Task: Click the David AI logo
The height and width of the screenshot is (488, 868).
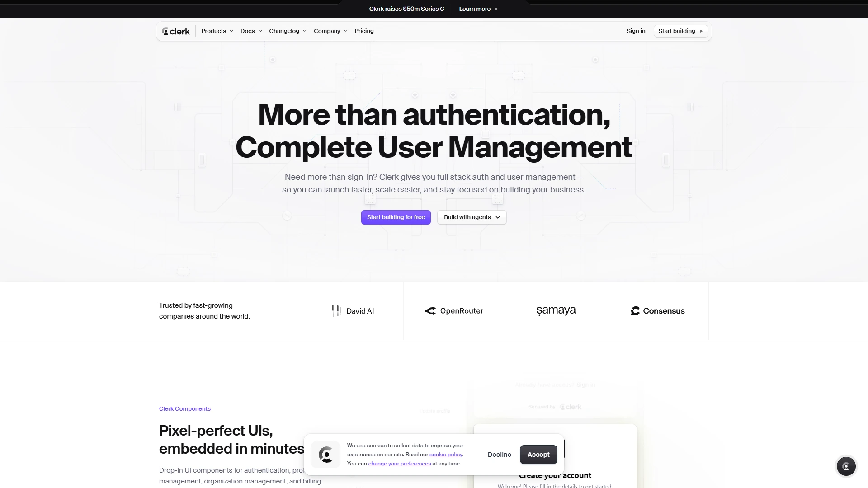Action: click(x=352, y=311)
